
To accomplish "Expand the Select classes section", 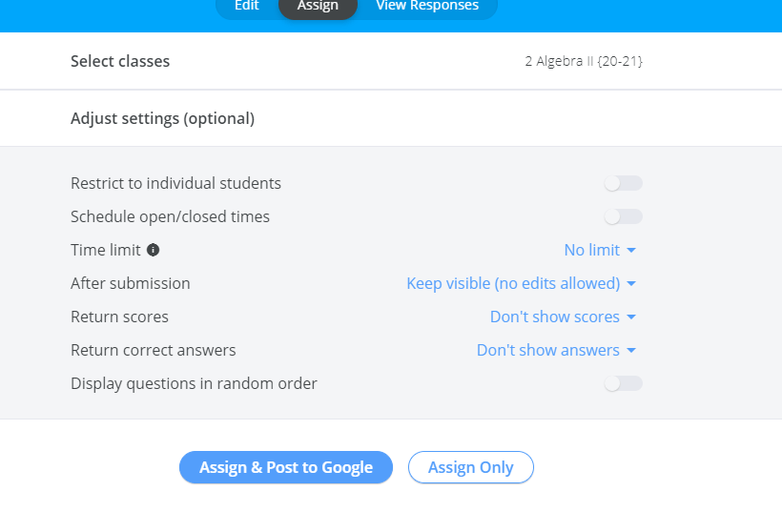I will pyautogui.click(x=120, y=61).
